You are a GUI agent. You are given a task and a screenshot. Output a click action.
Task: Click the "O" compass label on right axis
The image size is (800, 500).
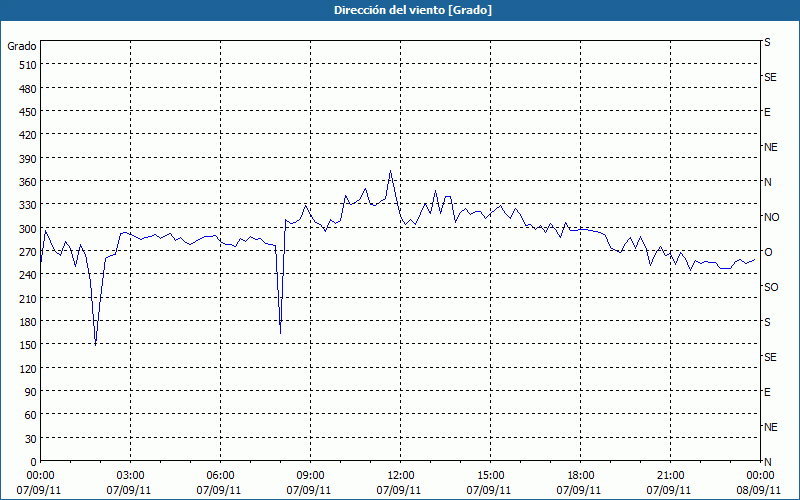click(768, 252)
